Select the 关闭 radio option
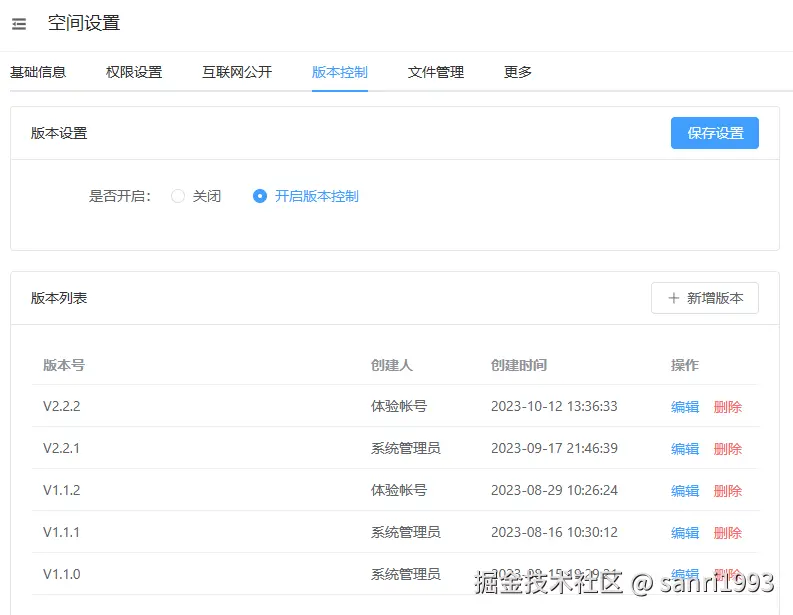 click(x=196, y=196)
